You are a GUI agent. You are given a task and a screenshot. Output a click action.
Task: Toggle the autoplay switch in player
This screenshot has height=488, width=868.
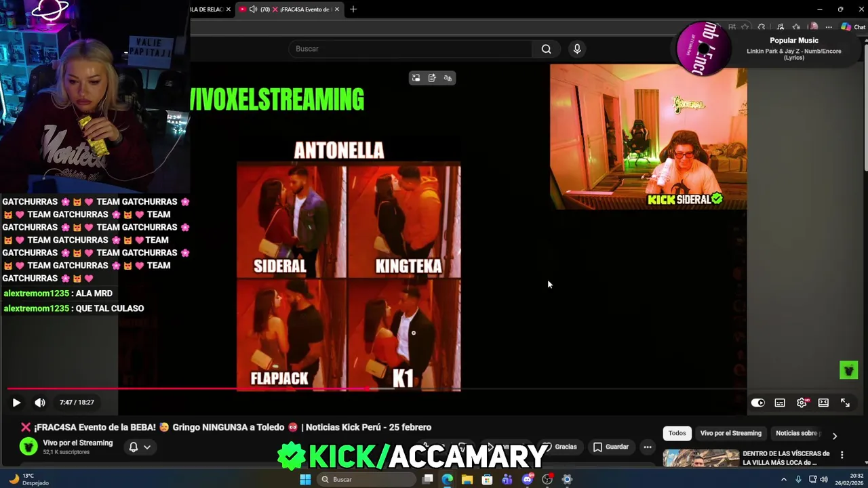coord(757,403)
